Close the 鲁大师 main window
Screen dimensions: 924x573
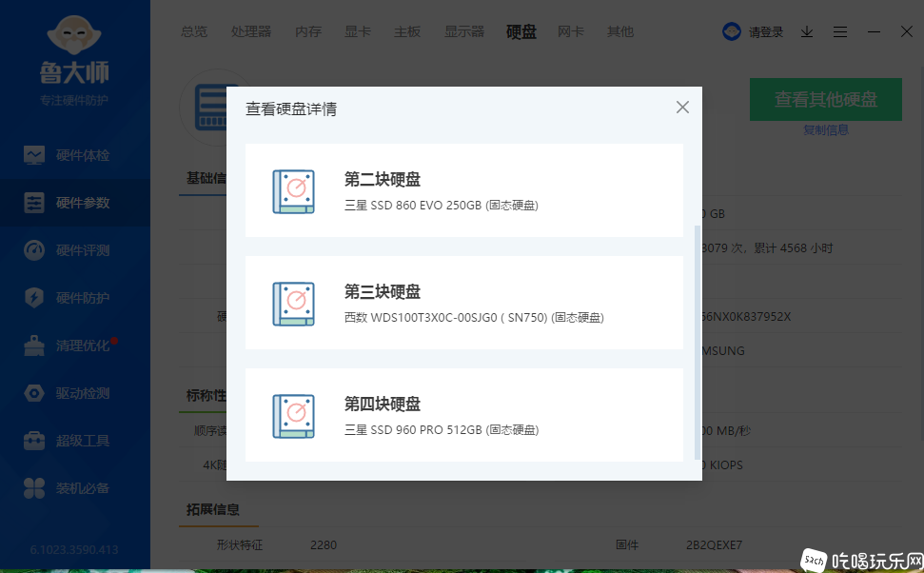(x=907, y=31)
